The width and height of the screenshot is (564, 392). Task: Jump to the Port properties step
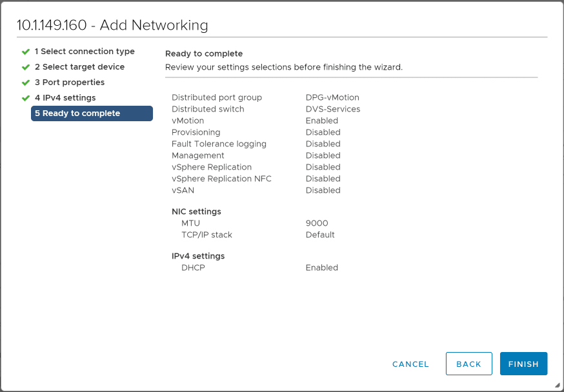pos(71,82)
